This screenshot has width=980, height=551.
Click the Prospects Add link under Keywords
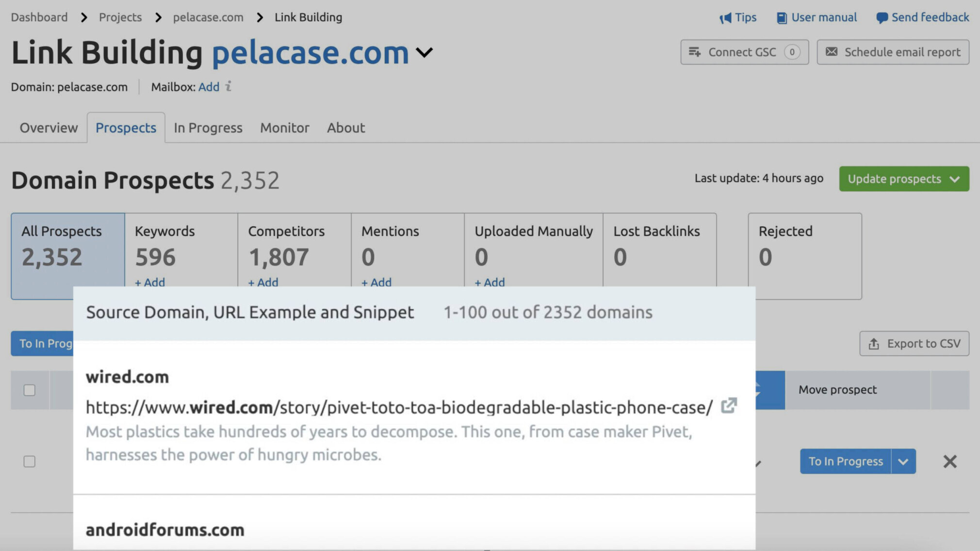(x=149, y=282)
